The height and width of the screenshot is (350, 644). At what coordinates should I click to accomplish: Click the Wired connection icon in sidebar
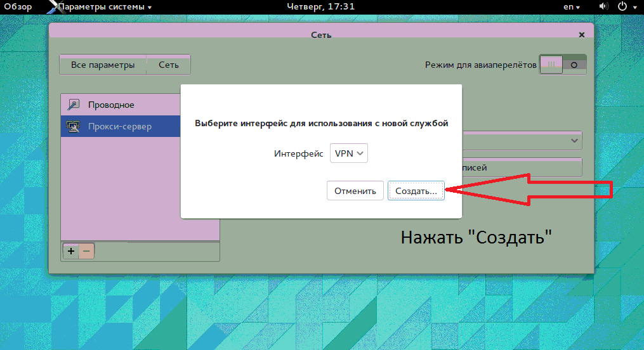tap(74, 105)
